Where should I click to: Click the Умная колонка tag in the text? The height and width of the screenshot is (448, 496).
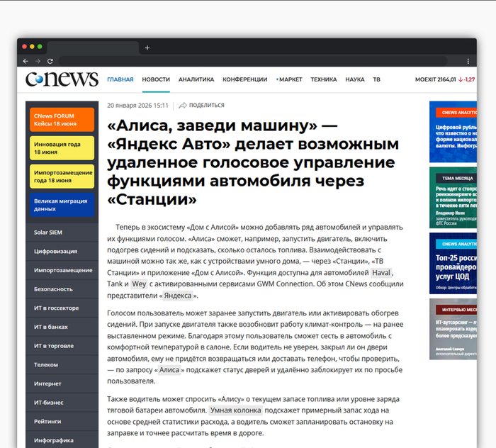(x=235, y=410)
